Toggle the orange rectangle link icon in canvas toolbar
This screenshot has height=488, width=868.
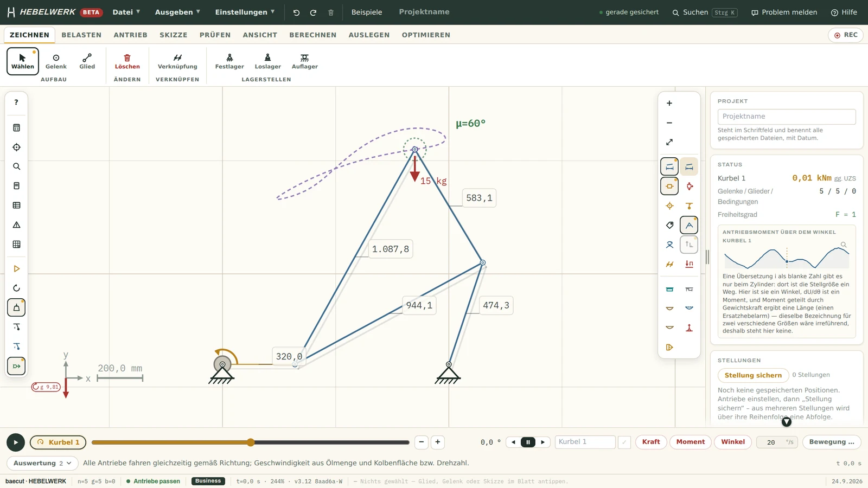(669, 187)
